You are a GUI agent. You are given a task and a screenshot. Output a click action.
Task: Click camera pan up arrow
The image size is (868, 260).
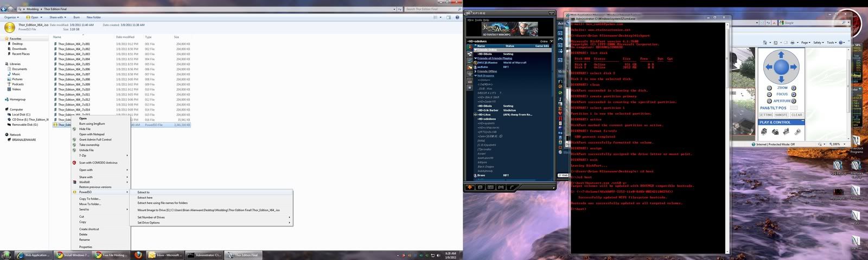pyautogui.click(x=781, y=55)
